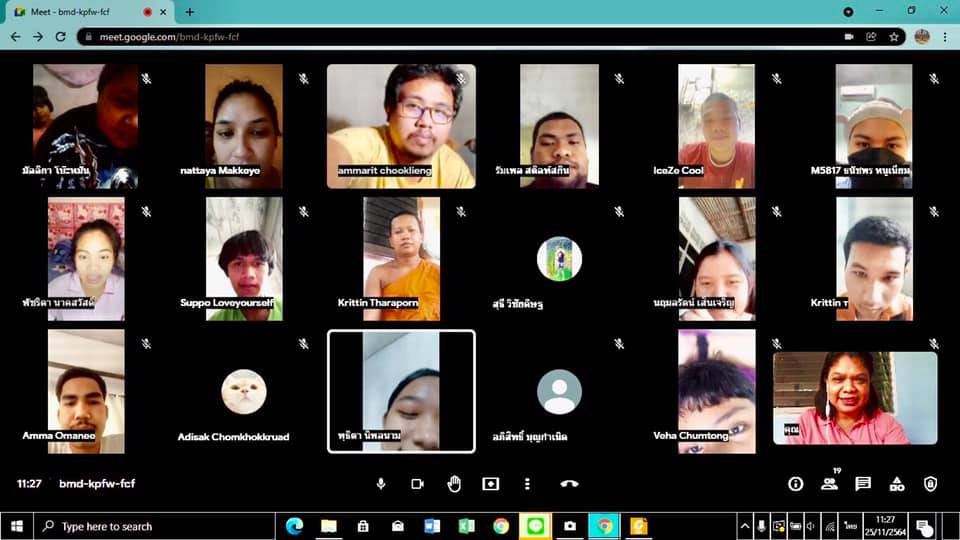The image size is (960, 540).
Task: Turn off the camera in the Meet toolbar
Action: 417,484
